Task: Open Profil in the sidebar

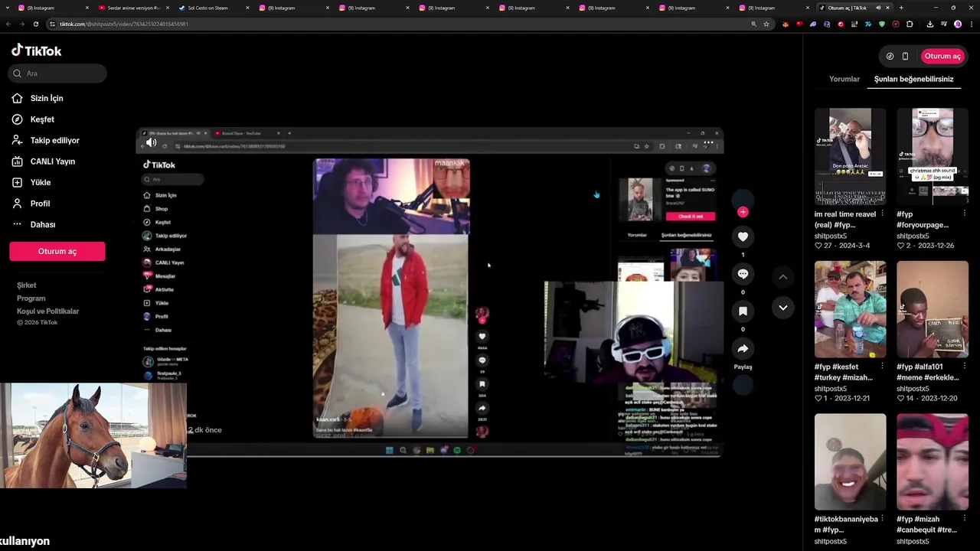Action: (40, 204)
